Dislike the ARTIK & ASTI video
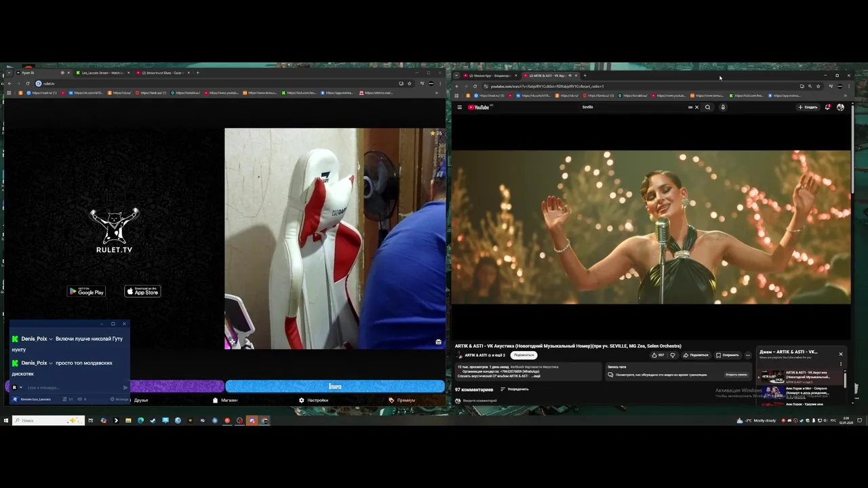The image size is (868, 488). tap(673, 355)
